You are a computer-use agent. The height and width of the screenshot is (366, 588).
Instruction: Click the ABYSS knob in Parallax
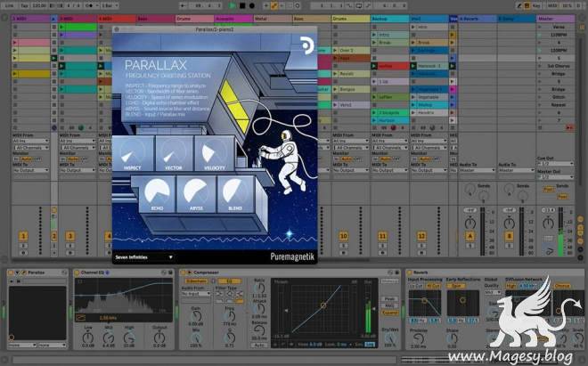coord(196,191)
